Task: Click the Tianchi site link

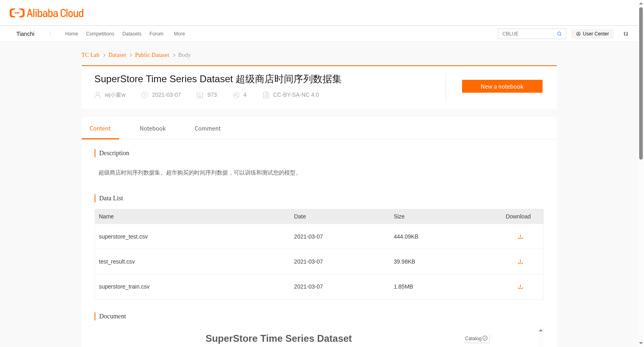Action: point(25,34)
